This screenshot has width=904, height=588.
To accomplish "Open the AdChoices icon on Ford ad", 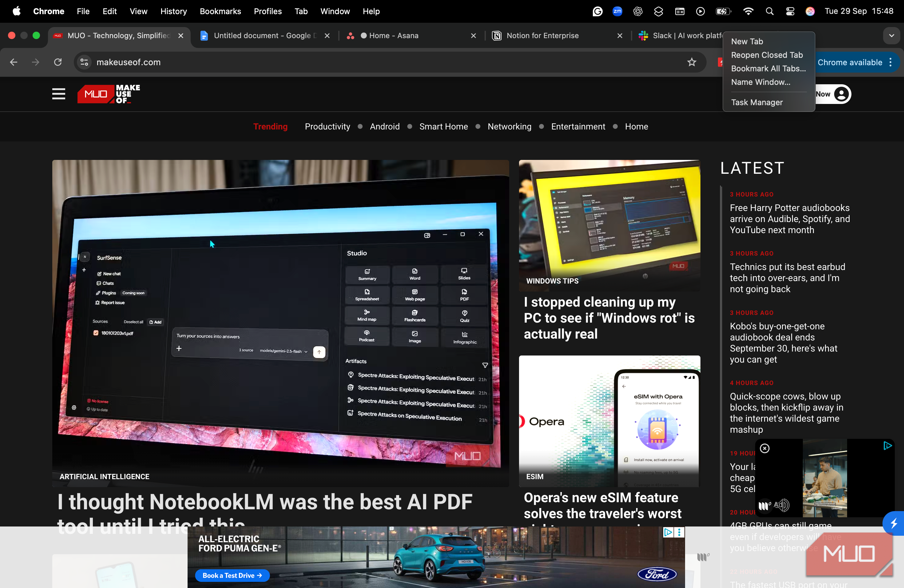I will coord(668,532).
